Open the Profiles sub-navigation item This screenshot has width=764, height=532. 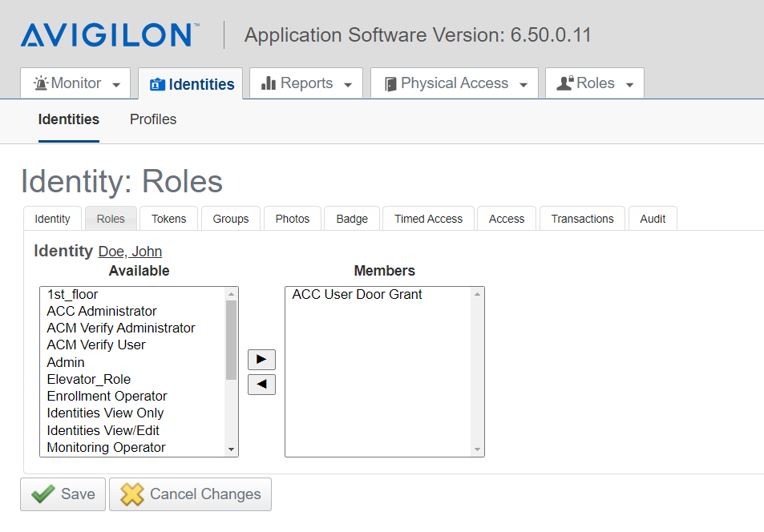(x=153, y=119)
